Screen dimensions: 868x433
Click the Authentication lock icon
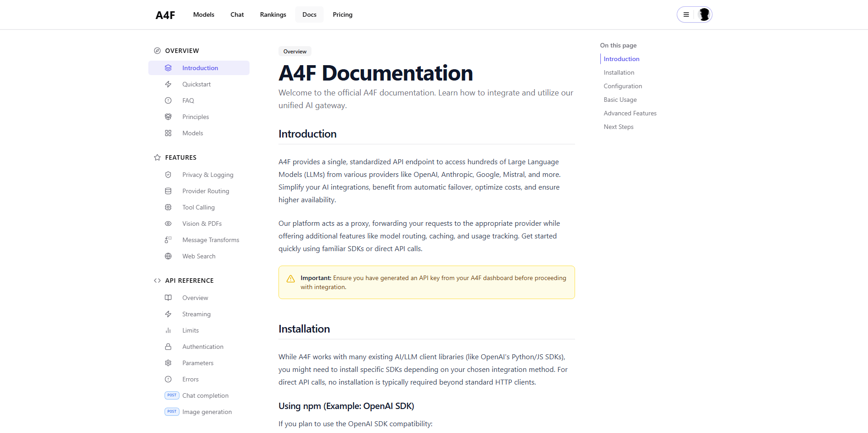click(x=168, y=347)
